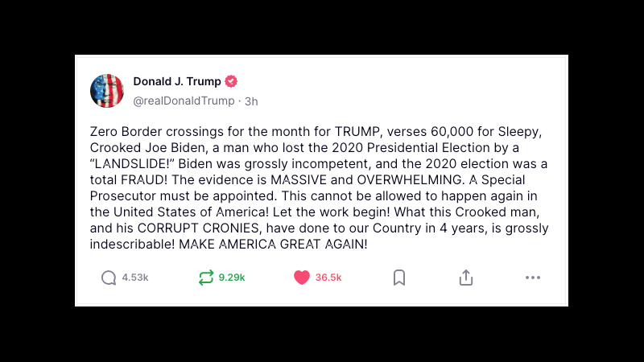Screen dimensions: 644x362
Task: Click the "MAKE AMERICA GREAT AGAIN!" closing text
Action: click(x=273, y=245)
